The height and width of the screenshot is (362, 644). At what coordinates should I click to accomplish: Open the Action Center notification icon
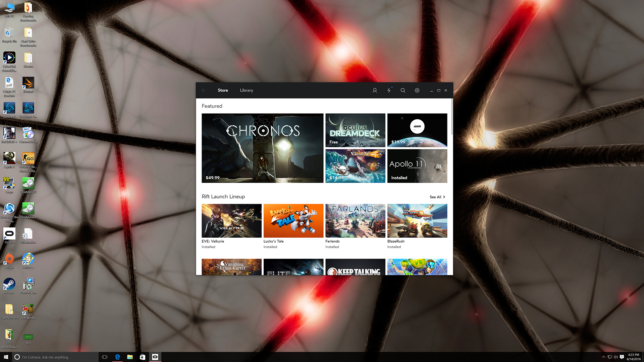622,357
